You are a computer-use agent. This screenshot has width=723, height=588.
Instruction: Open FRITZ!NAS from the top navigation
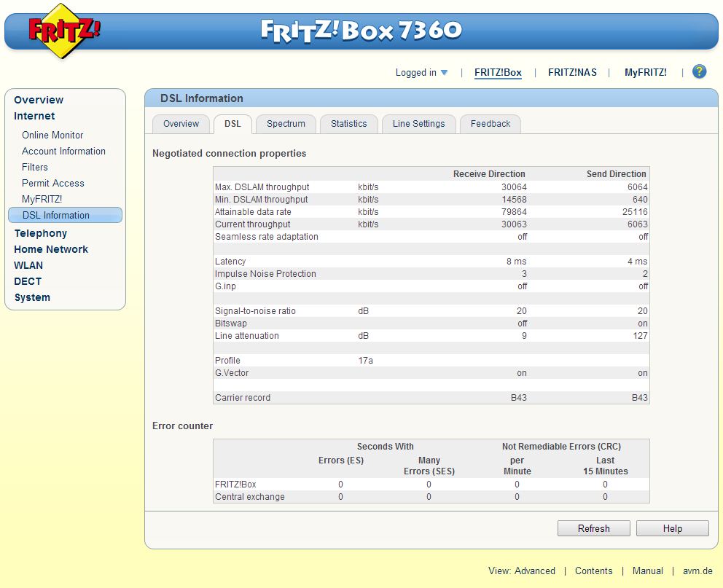572,72
